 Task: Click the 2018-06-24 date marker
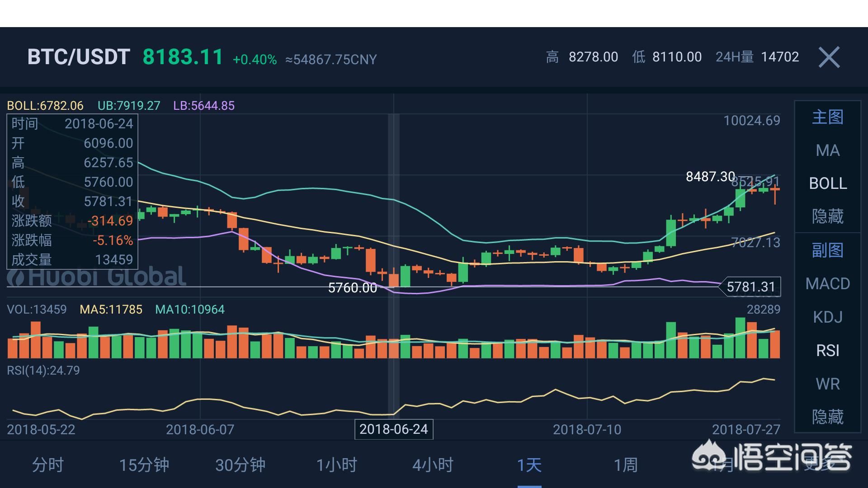pos(394,429)
